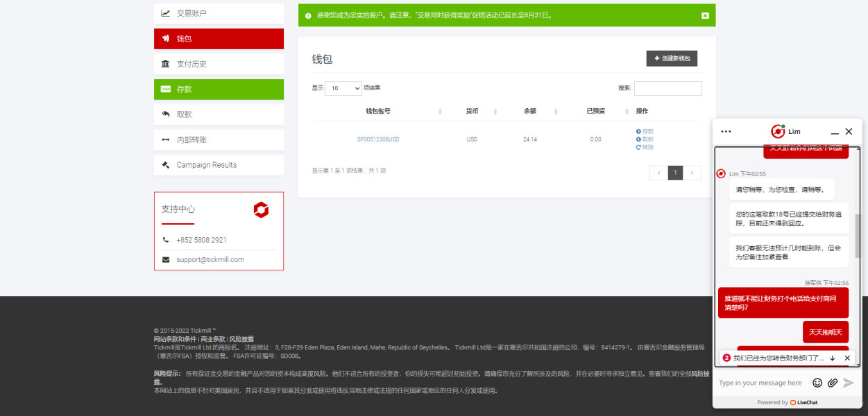868x416 pixels.
Task: Click the chat message 请您稍等，为您检查
Action: [x=781, y=189]
